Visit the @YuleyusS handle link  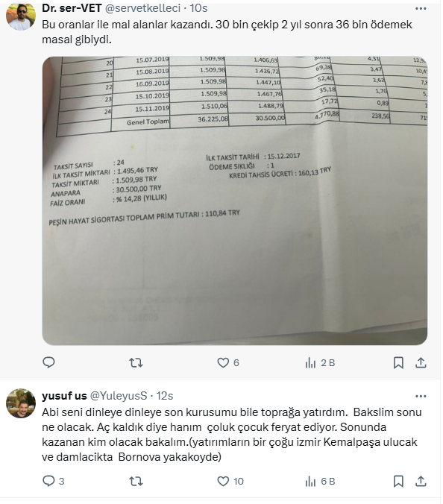pos(119,396)
